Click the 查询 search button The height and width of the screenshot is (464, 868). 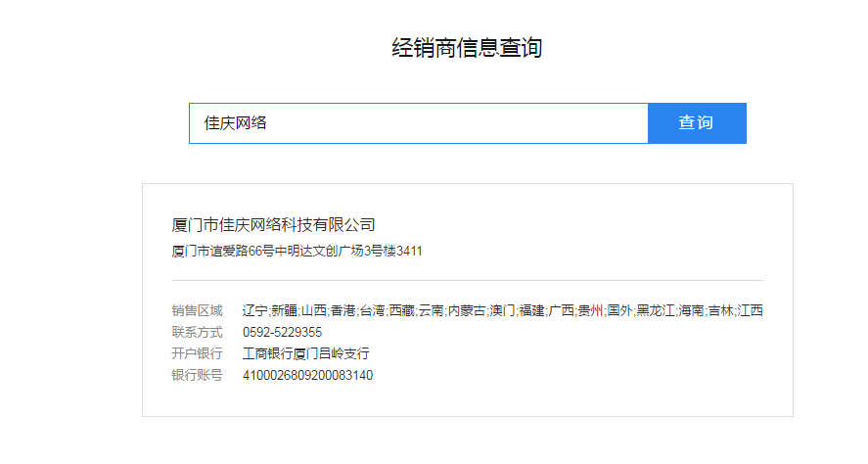pos(697,123)
